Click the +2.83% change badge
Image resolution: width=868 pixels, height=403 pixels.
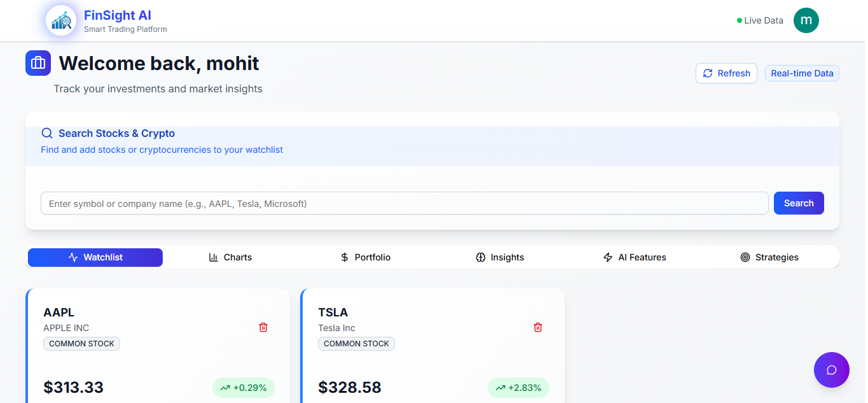pyautogui.click(x=518, y=388)
